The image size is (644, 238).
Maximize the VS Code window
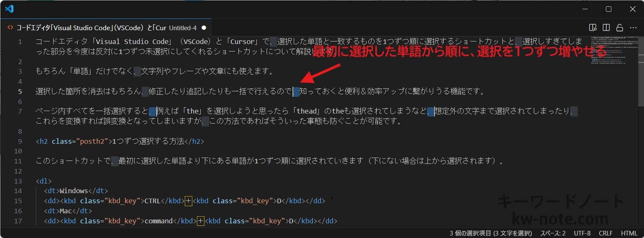tap(608, 9)
